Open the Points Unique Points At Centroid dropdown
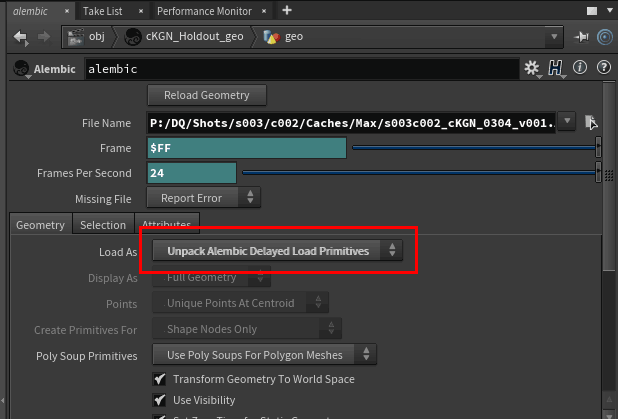The width and height of the screenshot is (618, 419). pos(240,303)
